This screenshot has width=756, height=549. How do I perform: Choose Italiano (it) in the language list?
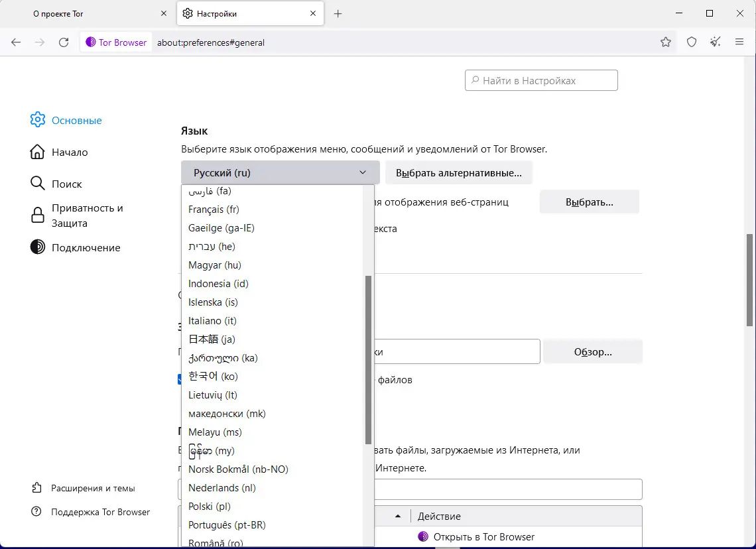point(212,321)
